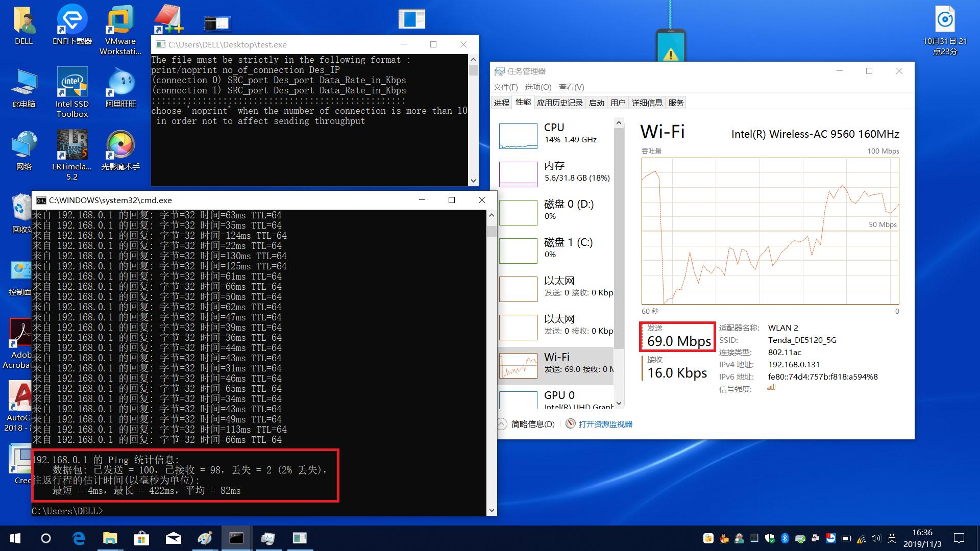
Task: Switch to the 详细信息 tab
Action: pyautogui.click(x=647, y=103)
